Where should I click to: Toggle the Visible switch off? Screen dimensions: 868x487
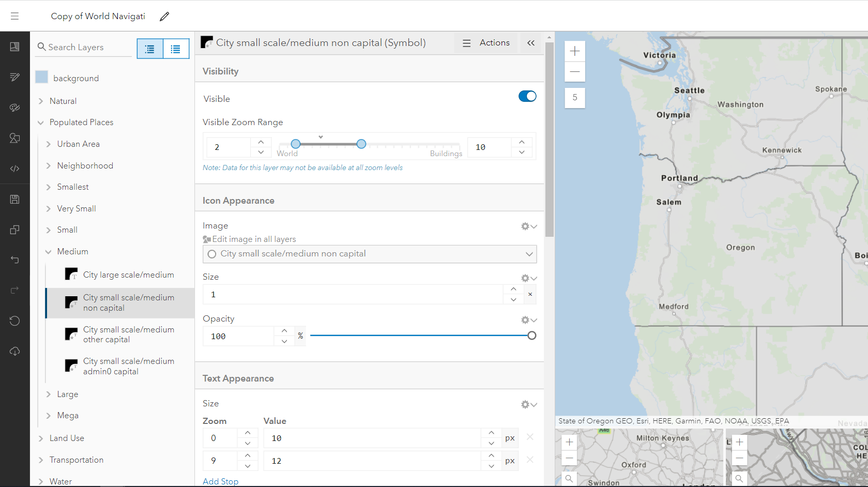coord(527,97)
